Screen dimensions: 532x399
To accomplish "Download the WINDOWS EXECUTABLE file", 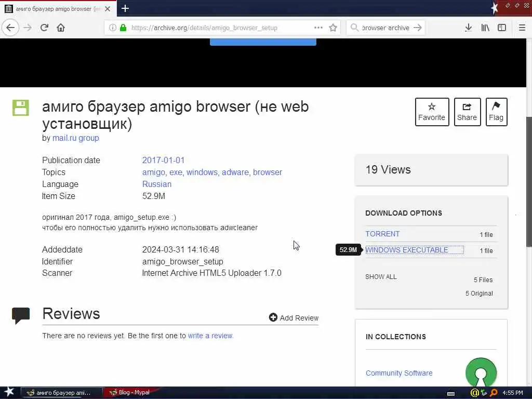I will tap(407, 250).
